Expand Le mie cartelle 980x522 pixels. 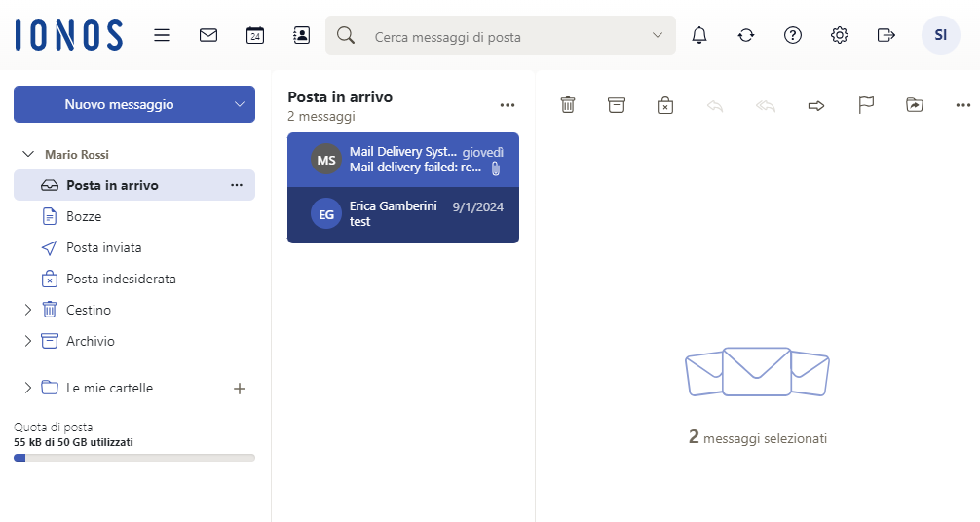click(27, 388)
